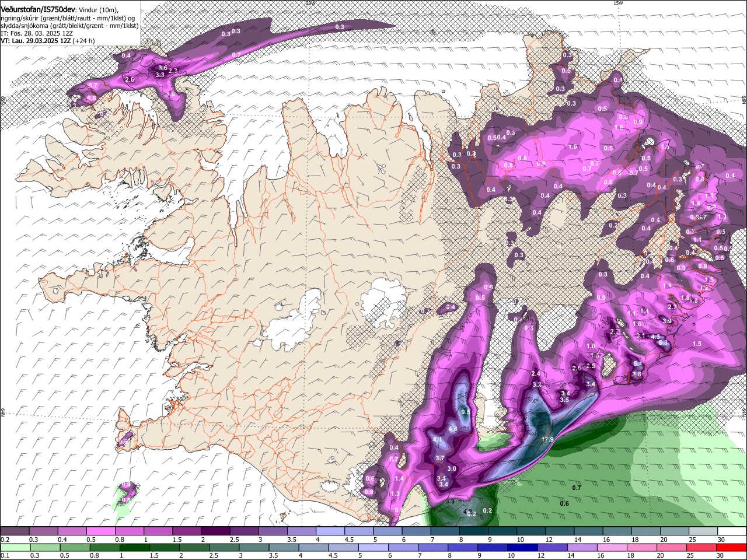Screen dimensions: 747x560
Task: Click the white glacier area in central Iceland
Action: (382, 302)
